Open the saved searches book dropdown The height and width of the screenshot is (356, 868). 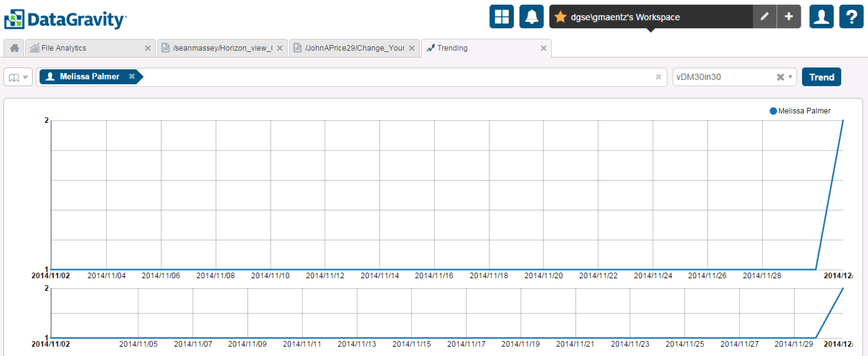pos(18,77)
